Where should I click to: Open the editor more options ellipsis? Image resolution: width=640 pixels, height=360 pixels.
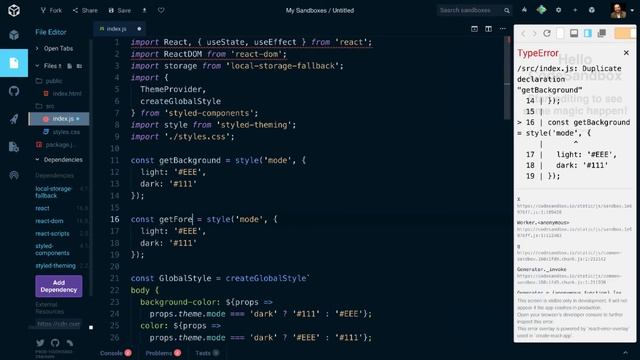click(503, 29)
